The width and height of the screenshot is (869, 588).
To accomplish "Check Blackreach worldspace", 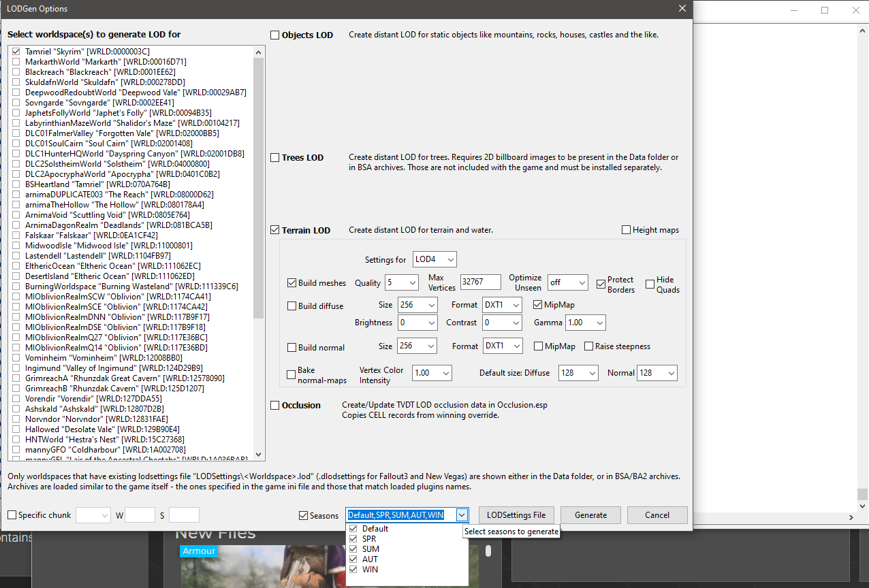I will coord(16,72).
